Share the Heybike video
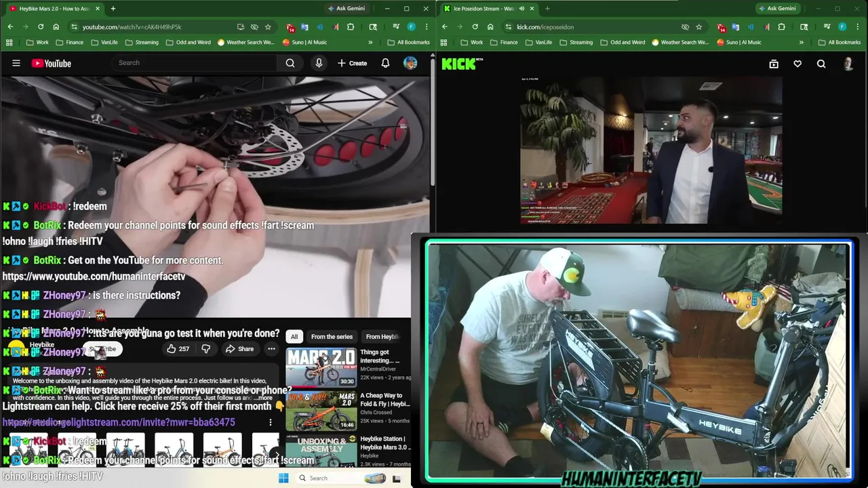868x488 pixels. [x=239, y=349]
